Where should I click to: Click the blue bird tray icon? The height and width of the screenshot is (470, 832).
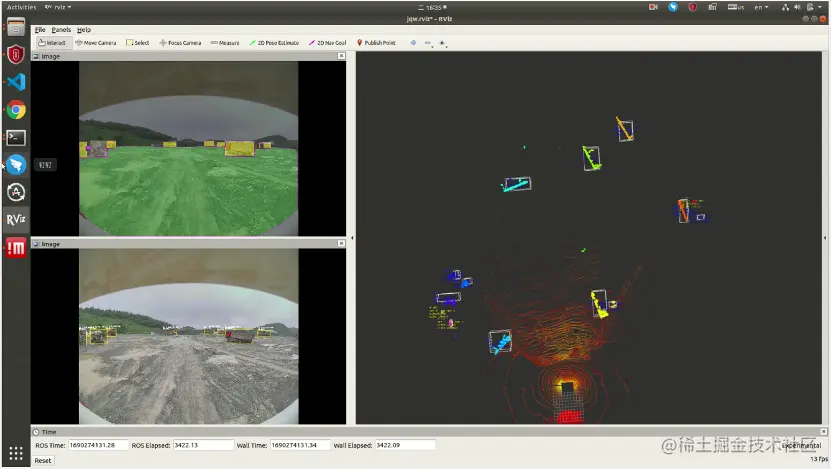(x=673, y=7)
